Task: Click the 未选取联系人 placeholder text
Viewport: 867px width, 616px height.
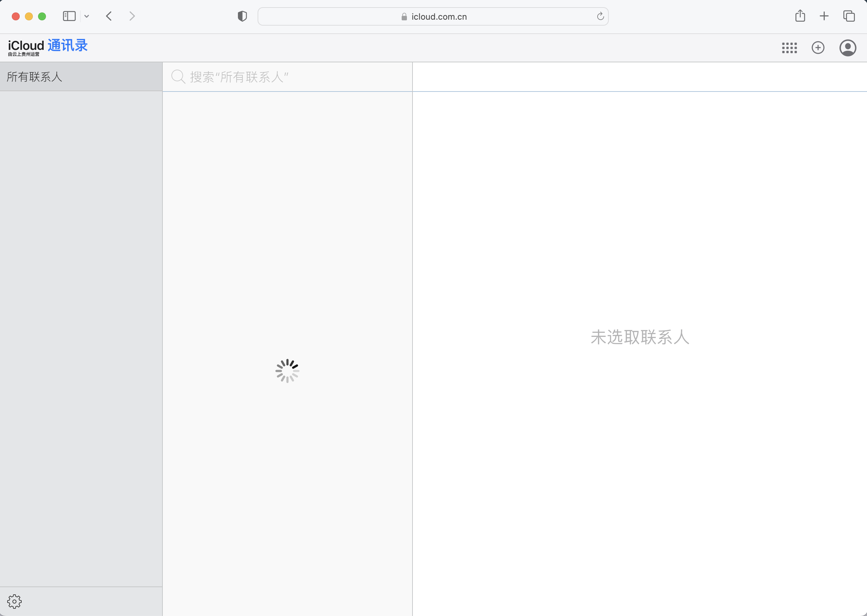Action: (640, 337)
